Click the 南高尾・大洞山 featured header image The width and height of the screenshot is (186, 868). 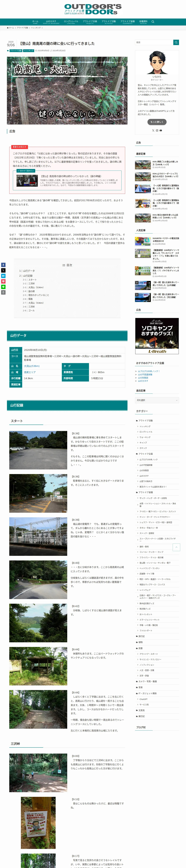(x=67, y=91)
